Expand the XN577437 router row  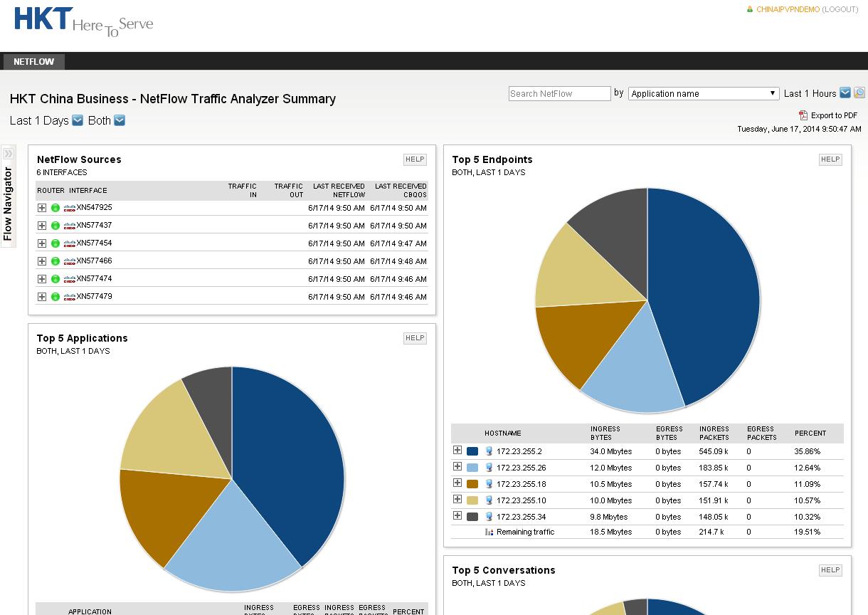click(42, 226)
